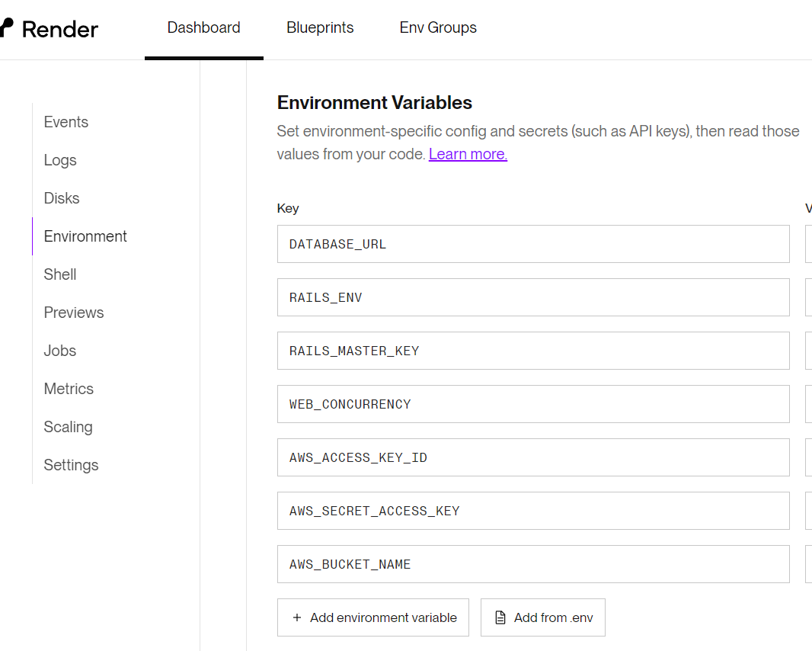Select the WEB_CONCURRENCY key input
The image size is (812, 651).
pos(533,404)
